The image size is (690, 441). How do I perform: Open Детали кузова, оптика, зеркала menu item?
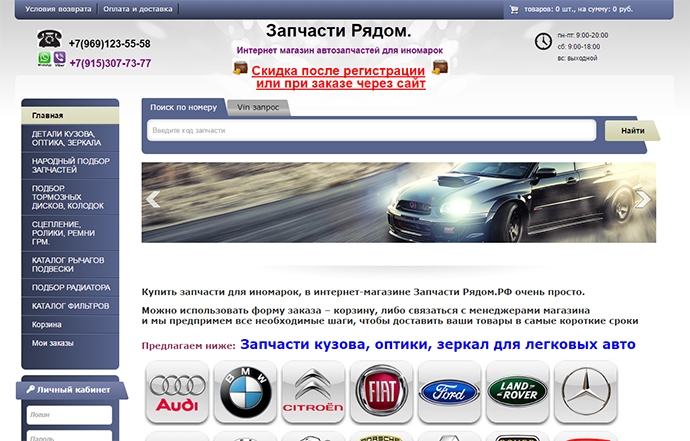70,138
